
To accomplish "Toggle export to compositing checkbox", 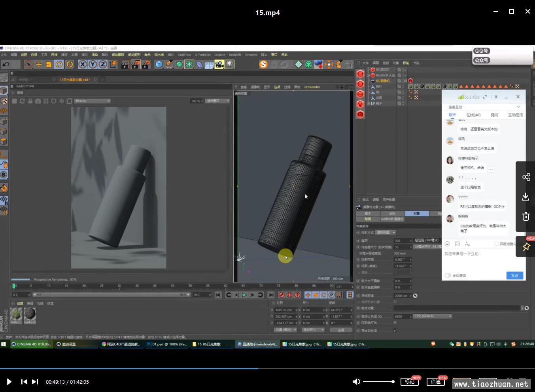I will click(x=395, y=330).
